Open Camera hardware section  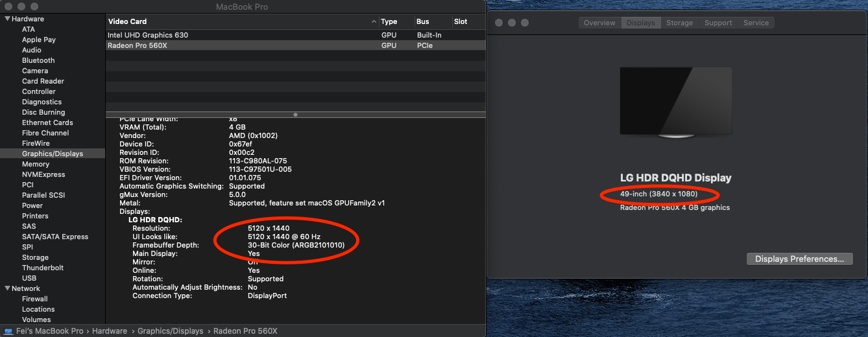(x=35, y=71)
